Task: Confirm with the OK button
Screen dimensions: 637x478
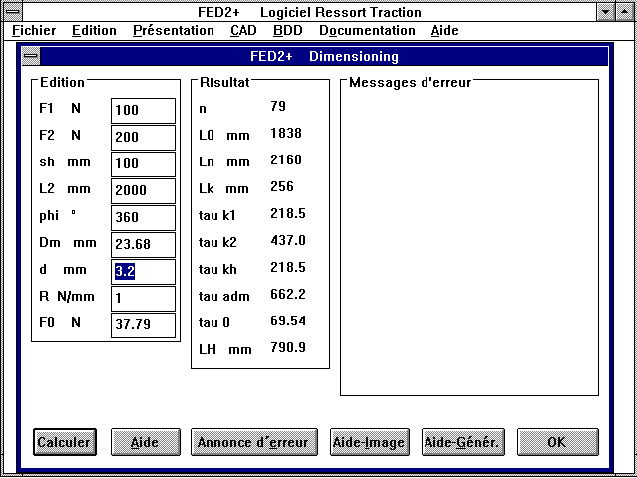Action: [x=557, y=442]
